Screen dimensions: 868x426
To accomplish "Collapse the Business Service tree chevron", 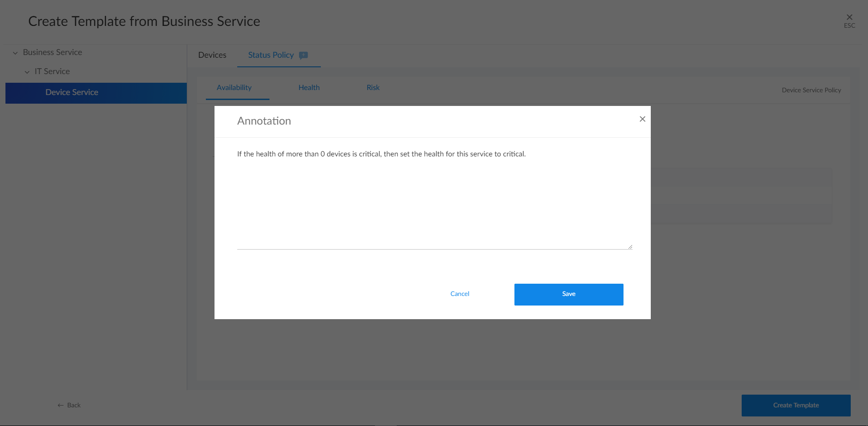I will coord(15,53).
